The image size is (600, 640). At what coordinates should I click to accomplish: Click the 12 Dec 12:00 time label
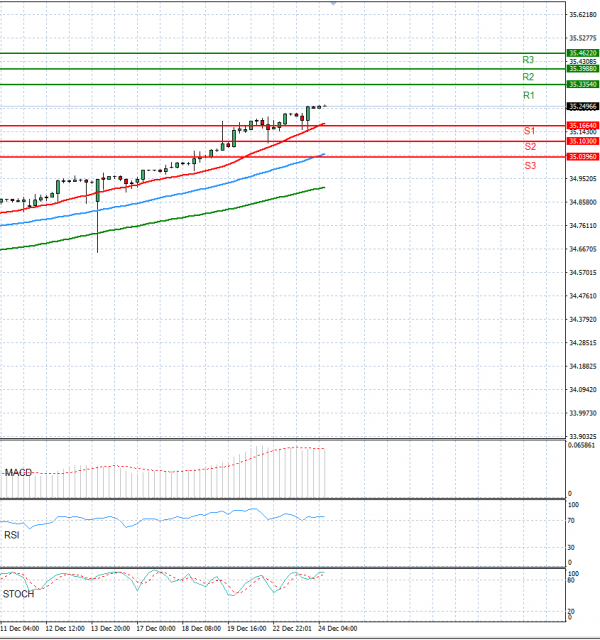click(65, 629)
